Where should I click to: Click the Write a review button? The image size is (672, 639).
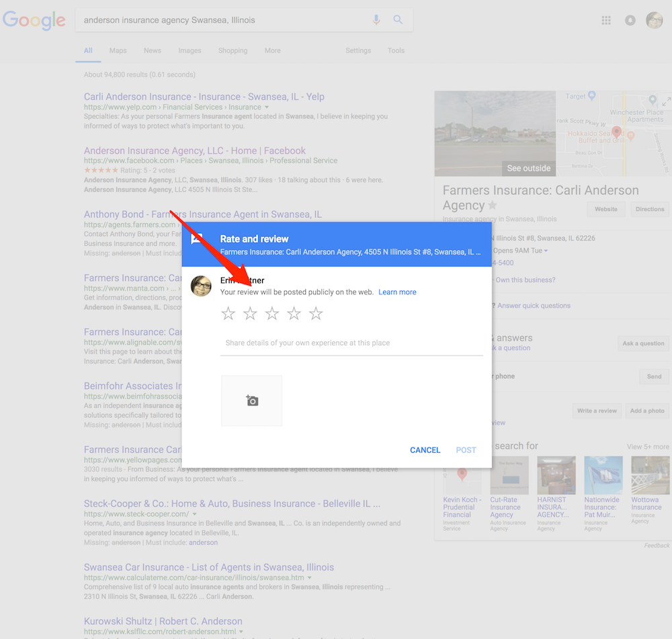click(x=597, y=411)
